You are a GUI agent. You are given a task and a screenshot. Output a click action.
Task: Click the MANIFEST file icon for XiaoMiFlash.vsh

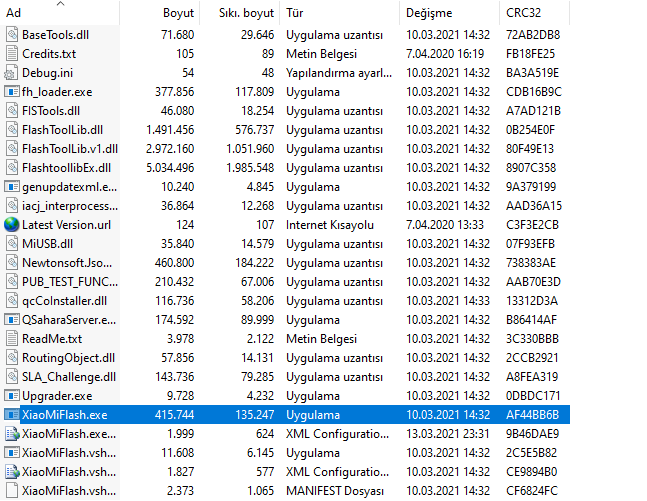tap(12, 490)
